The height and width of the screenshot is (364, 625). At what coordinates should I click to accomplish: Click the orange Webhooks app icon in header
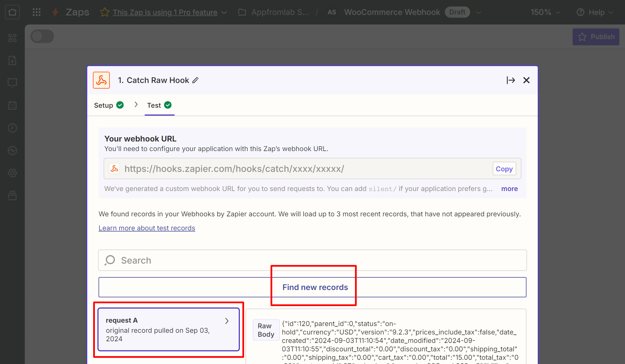[101, 80]
